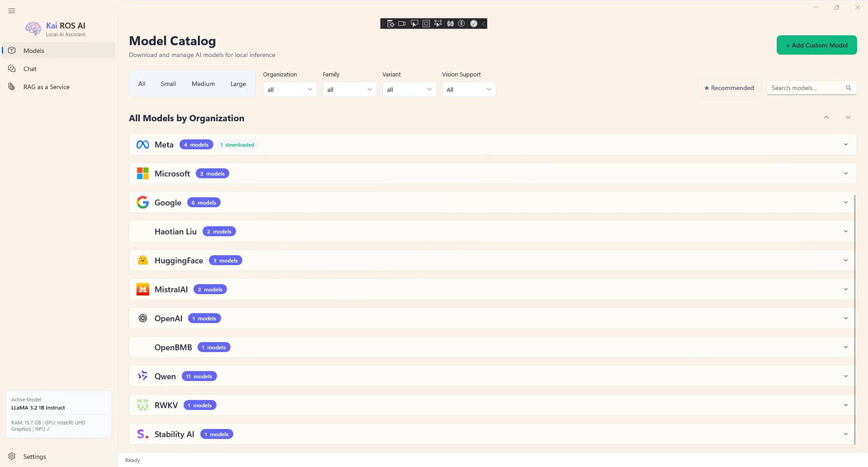Image resolution: width=868 pixels, height=467 pixels.
Task: Toggle Track focused element in debug toolbar
Action: coord(438,24)
